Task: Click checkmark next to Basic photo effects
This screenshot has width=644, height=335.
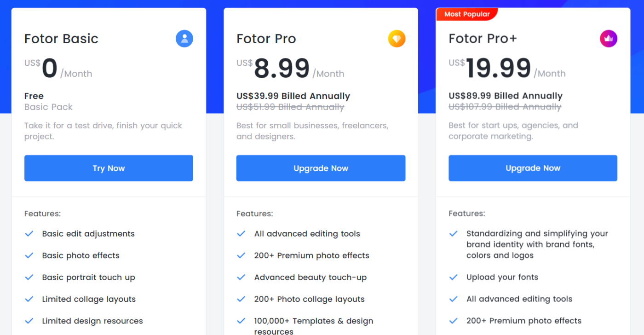Action: coord(29,255)
